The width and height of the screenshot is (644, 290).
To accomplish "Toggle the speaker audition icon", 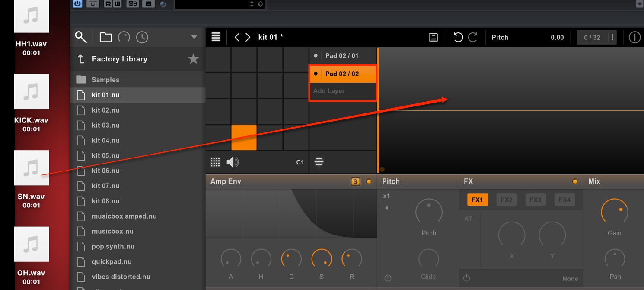I will pyautogui.click(x=233, y=162).
